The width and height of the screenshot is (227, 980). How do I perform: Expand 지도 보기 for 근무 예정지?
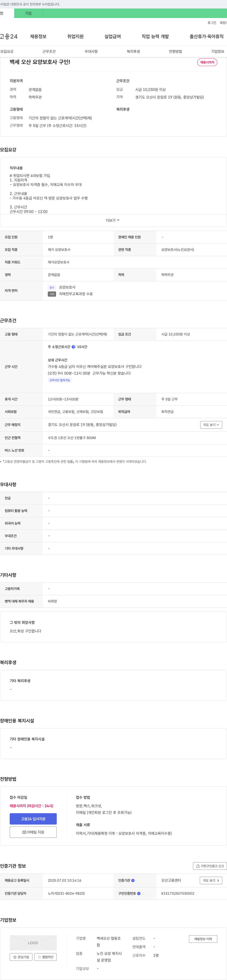211,425
